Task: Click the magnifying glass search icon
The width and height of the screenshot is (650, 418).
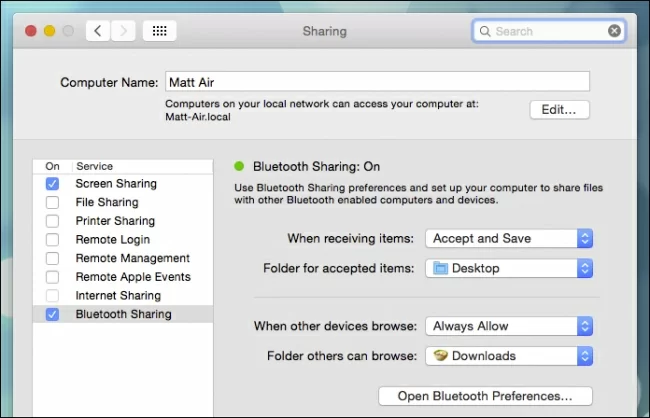Action: coord(485,31)
